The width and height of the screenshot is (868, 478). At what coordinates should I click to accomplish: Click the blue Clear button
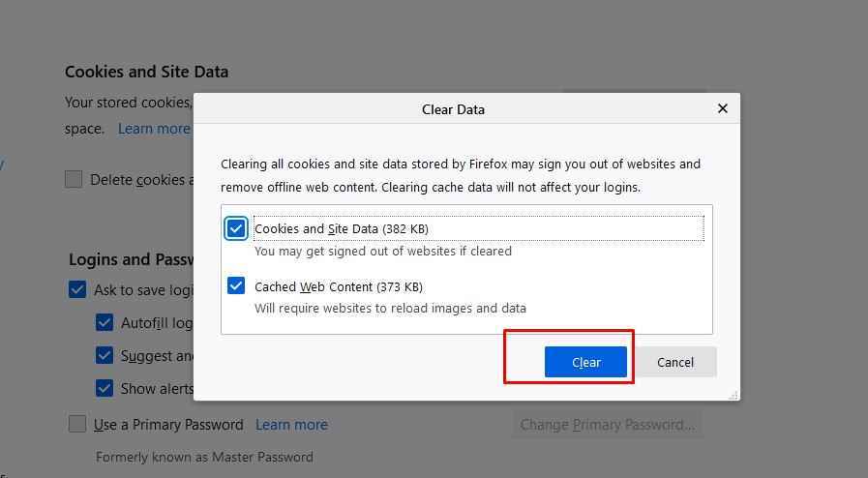click(585, 363)
